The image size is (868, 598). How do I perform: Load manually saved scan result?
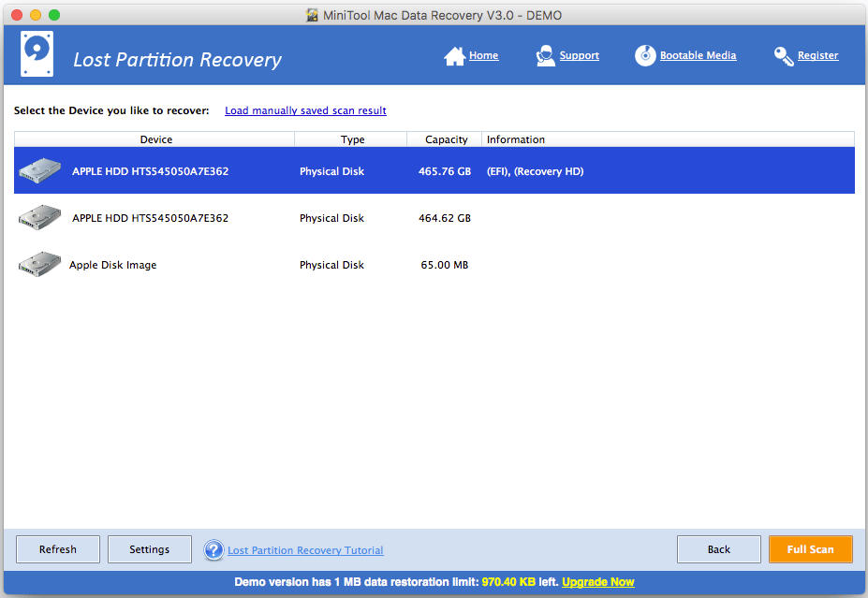[305, 110]
